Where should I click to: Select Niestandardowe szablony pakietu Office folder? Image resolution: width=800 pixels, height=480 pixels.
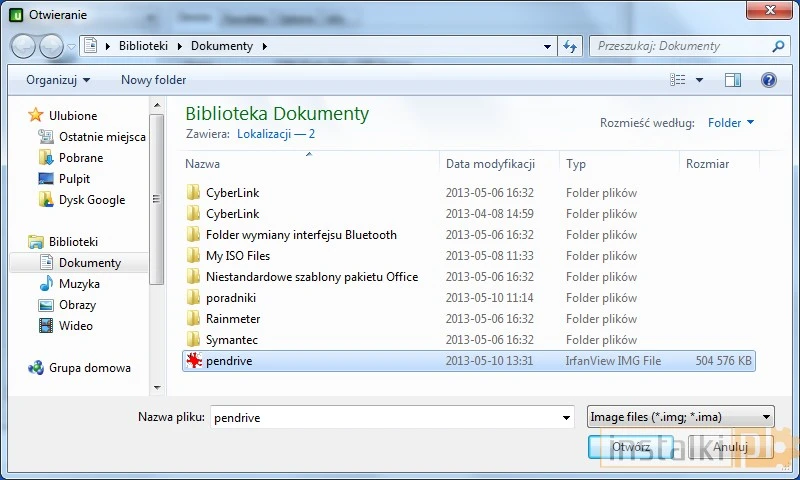(468, 277)
